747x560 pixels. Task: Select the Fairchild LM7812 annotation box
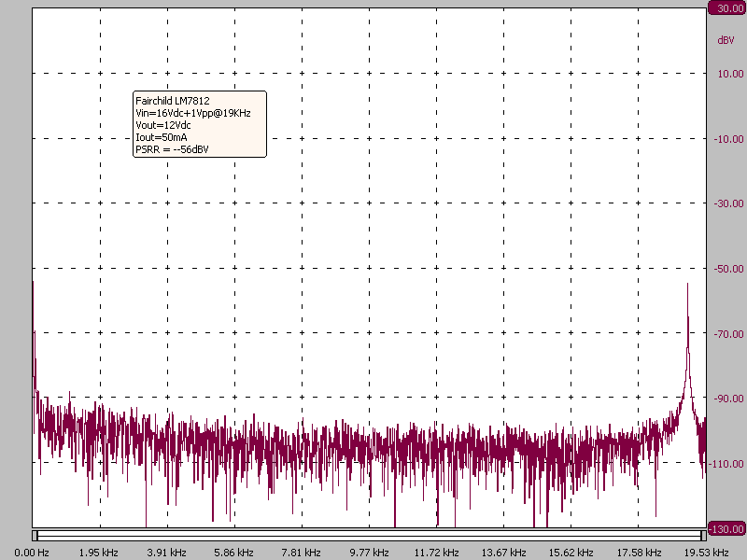pos(200,124)
